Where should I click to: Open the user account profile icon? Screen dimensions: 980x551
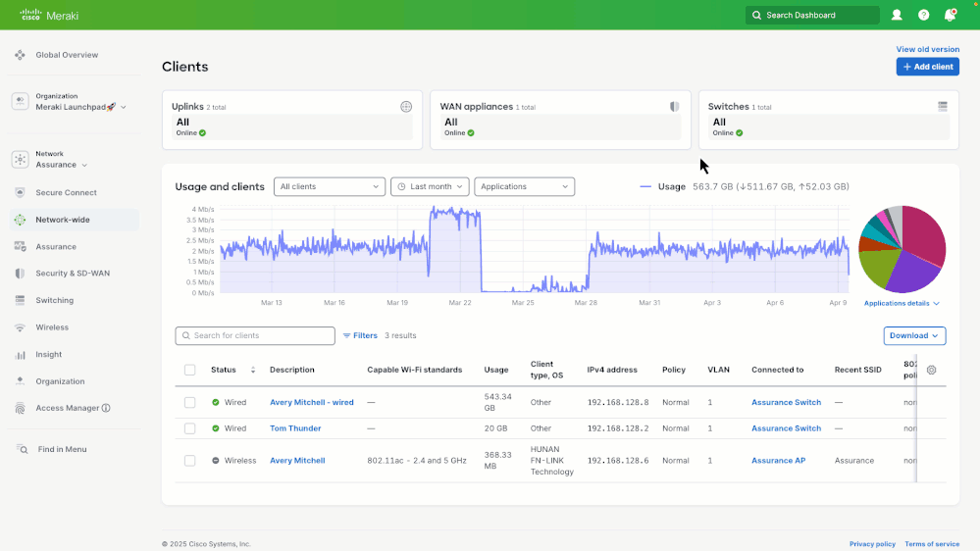897,15
